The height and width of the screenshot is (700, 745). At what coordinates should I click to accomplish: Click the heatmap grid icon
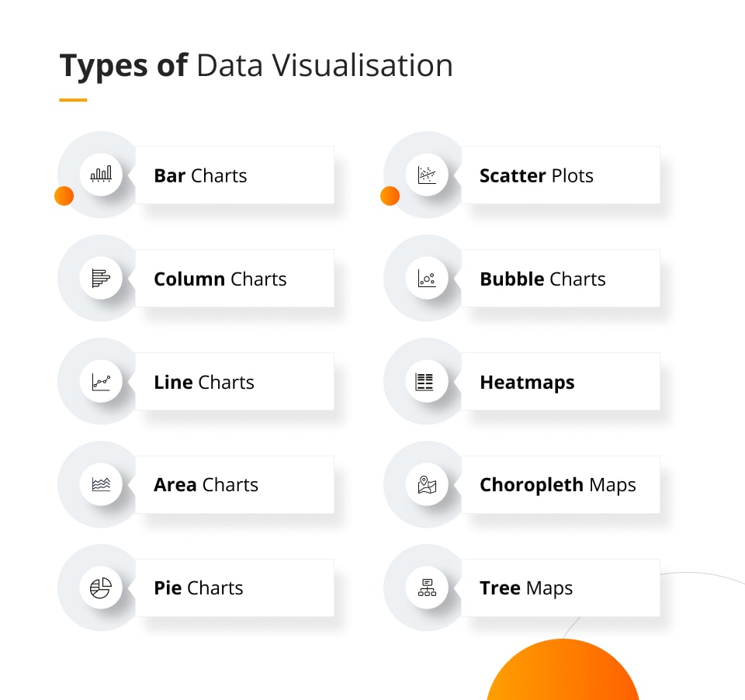(x=424, y=381)
